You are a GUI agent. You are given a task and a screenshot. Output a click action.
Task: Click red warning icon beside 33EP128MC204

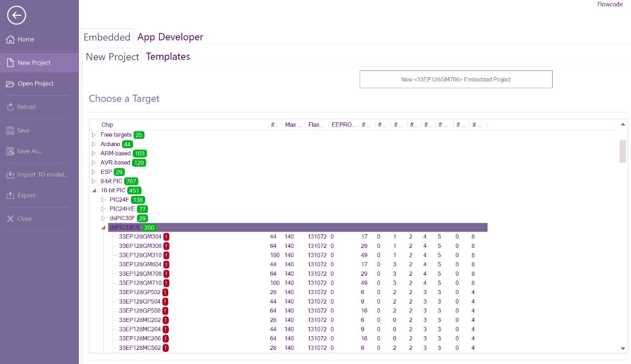166,329
